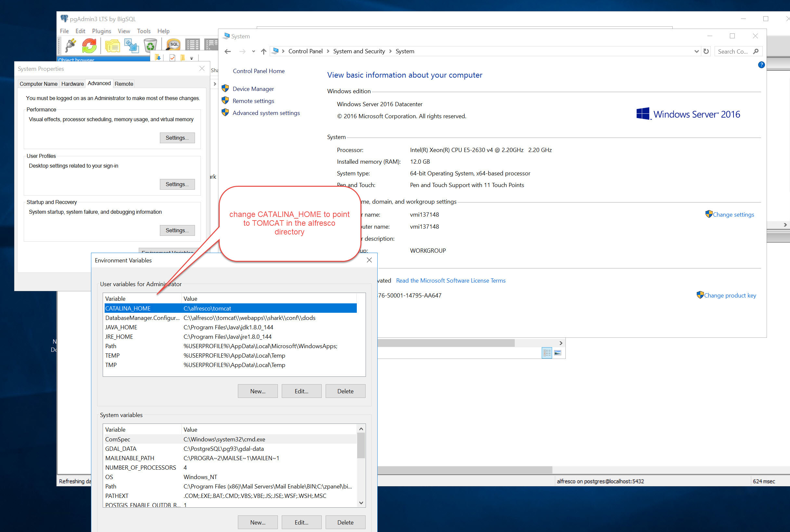790x532 pixels.
Task: Click the pgAdmin refresh arrows icon
Action: [x=89, y=45]
